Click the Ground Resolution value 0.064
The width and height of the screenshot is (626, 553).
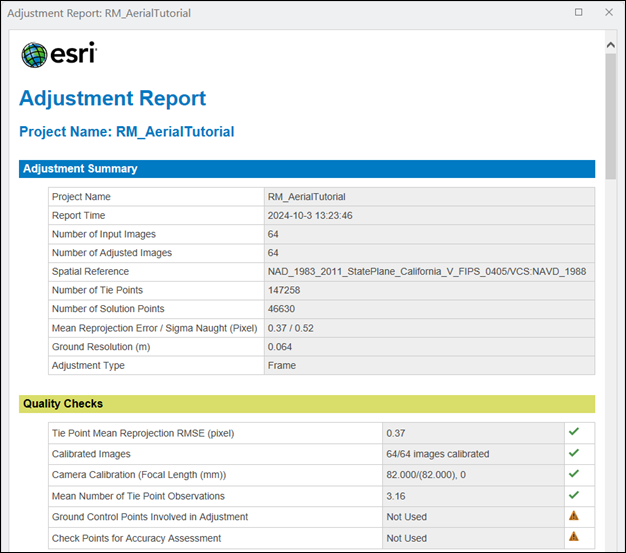coord(280,347)
